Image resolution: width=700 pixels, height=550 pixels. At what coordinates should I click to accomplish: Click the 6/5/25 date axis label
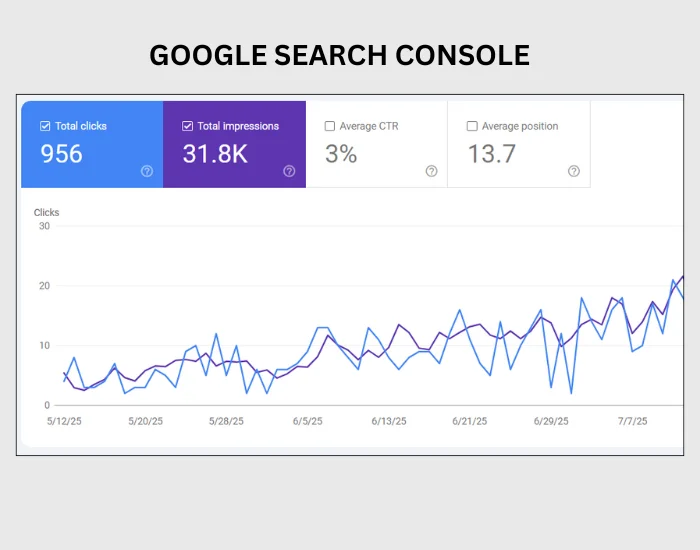tap(308, 421)
